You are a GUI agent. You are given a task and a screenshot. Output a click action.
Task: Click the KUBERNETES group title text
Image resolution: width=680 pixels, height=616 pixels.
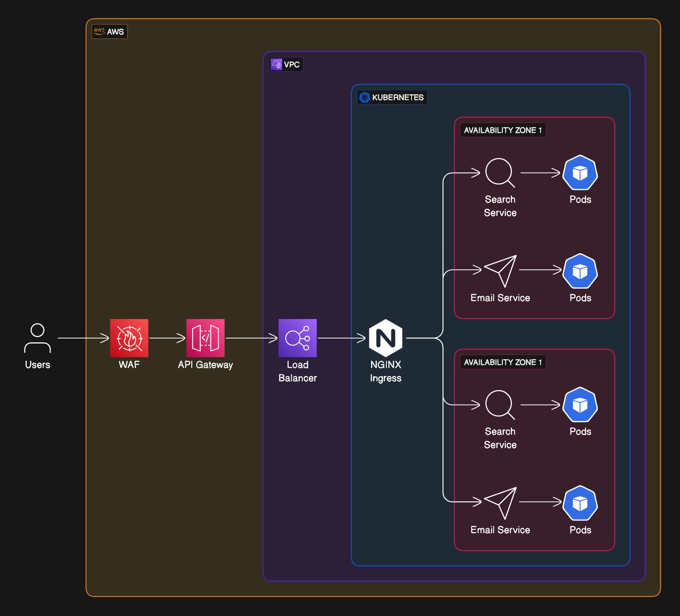tap(398, 97)
